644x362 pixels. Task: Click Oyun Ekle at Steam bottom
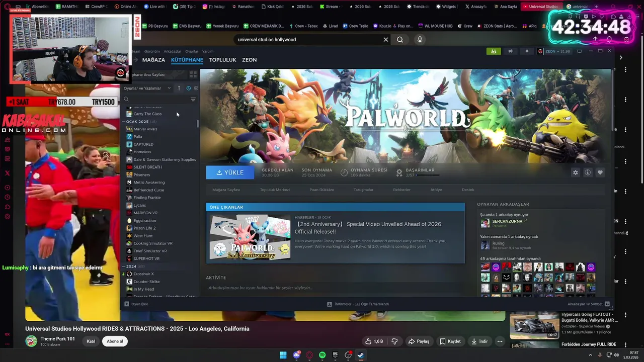point(136,304)
